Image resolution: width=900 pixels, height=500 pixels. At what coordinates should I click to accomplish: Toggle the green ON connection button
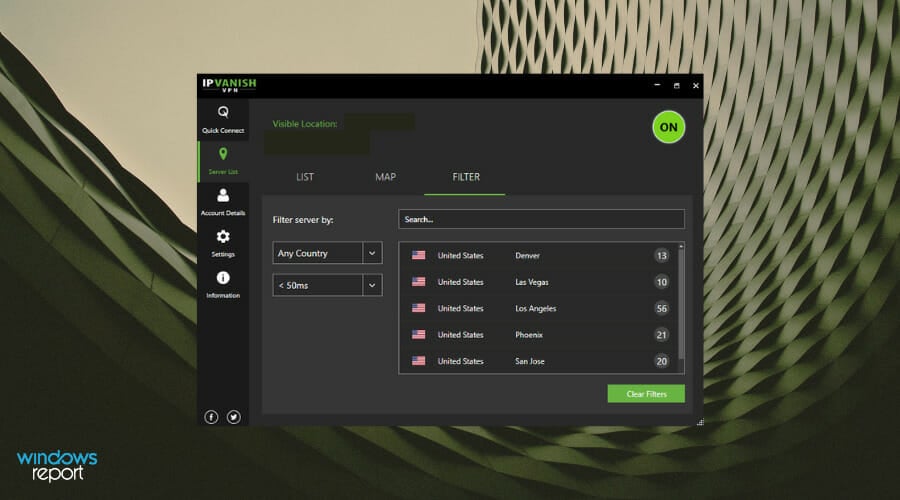[669, 127]
